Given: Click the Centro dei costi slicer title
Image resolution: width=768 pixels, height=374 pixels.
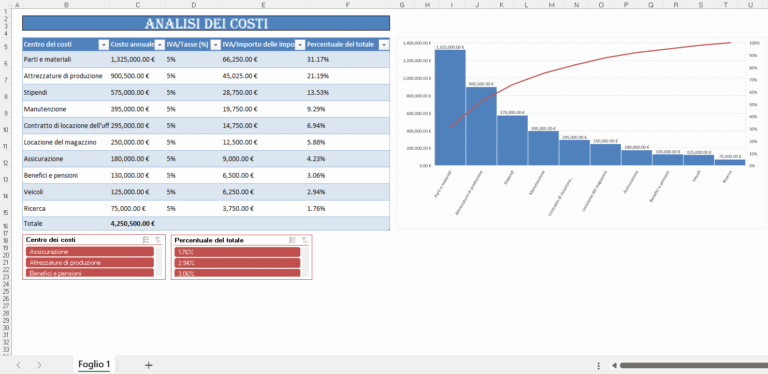Looking at the screenshot, I should point(50,240).
